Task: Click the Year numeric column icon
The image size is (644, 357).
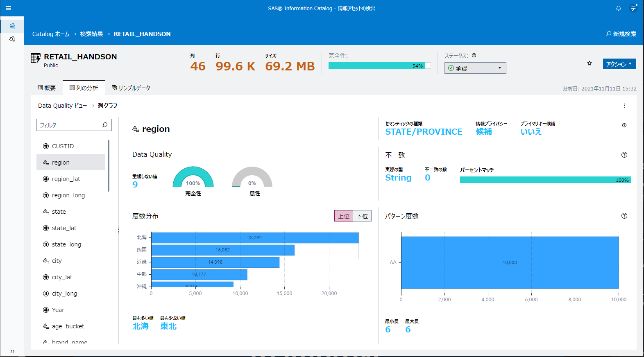Action: click(x=46, y=310)
